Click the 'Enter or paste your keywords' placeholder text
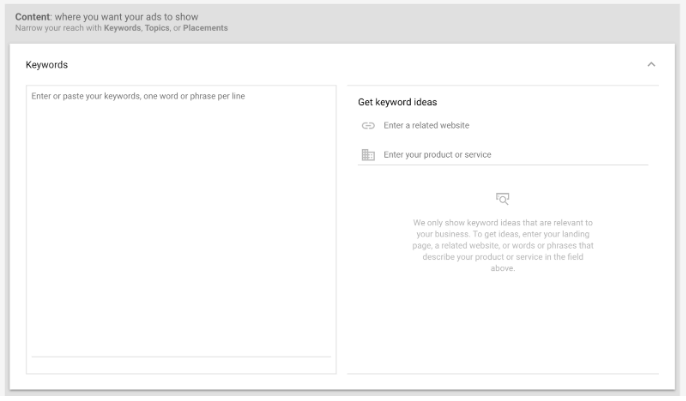The width and height of the screenshot is (686, 401). [138, 96]
